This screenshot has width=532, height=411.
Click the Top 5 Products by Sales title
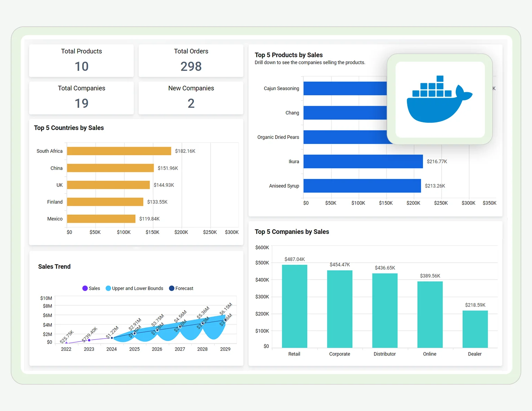pos(289,55)
